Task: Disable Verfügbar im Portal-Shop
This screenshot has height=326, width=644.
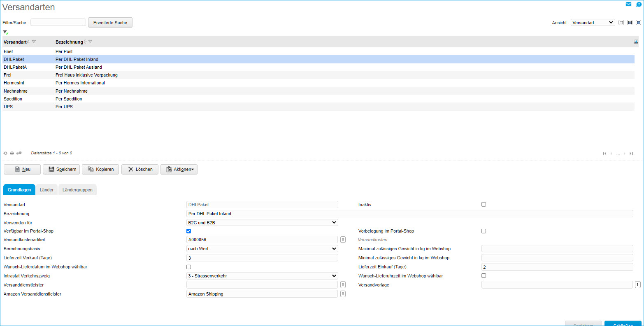Action: [188, 231]
